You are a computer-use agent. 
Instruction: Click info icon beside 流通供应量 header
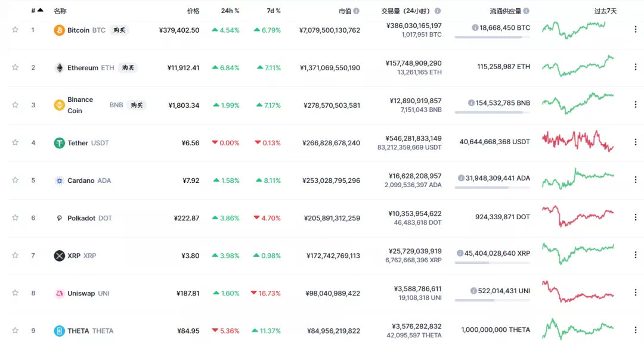tap(526, 11)
